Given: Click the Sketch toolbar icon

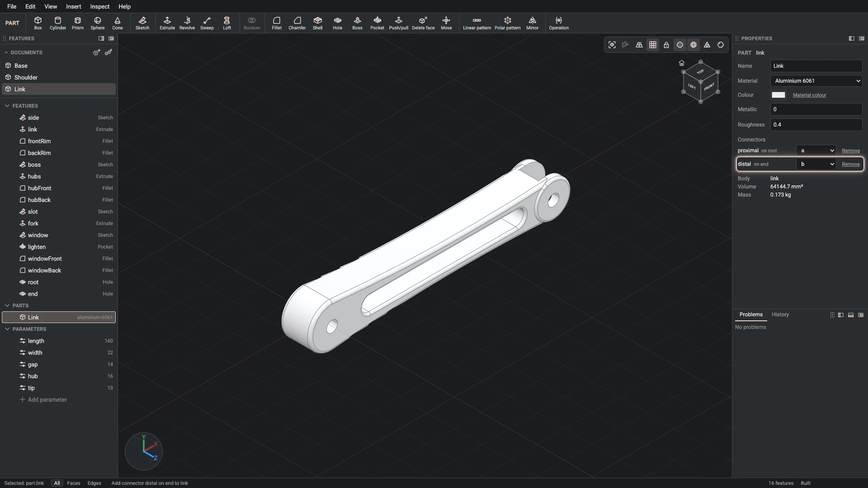Looking at the screenshot, I should click(x=142, y=23).
